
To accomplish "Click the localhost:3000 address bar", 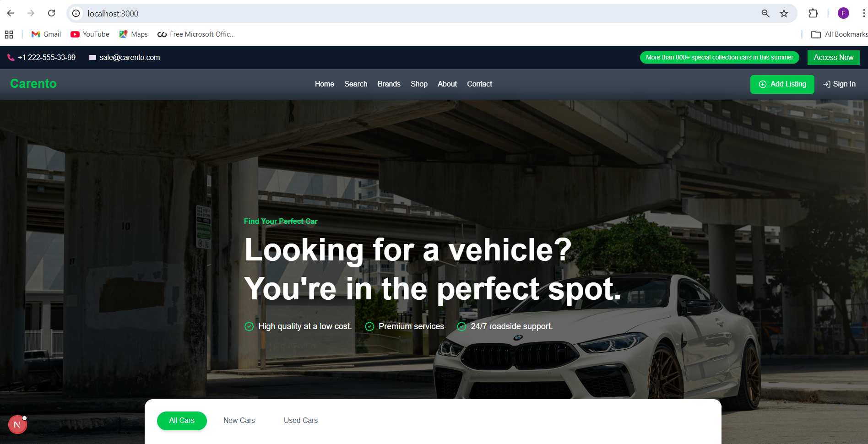I will (x=412, y=13).
